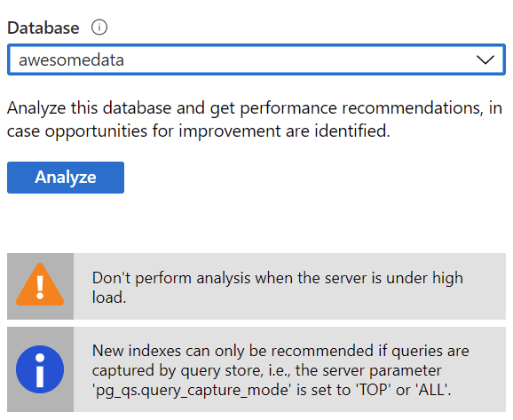Select the high load warning message text
513x420 pixels.
pos(278,288)
